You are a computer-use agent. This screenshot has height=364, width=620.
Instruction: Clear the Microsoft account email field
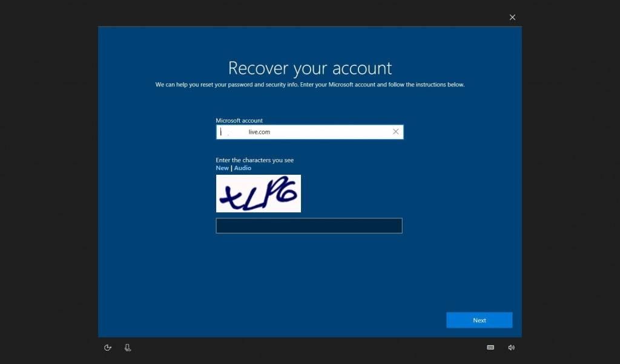click(395, 131)
